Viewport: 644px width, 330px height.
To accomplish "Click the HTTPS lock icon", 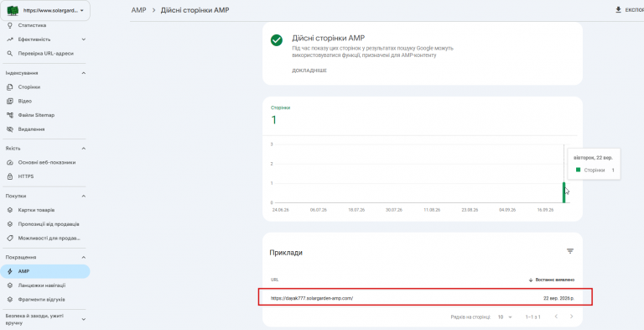I will tap(10, 176).
